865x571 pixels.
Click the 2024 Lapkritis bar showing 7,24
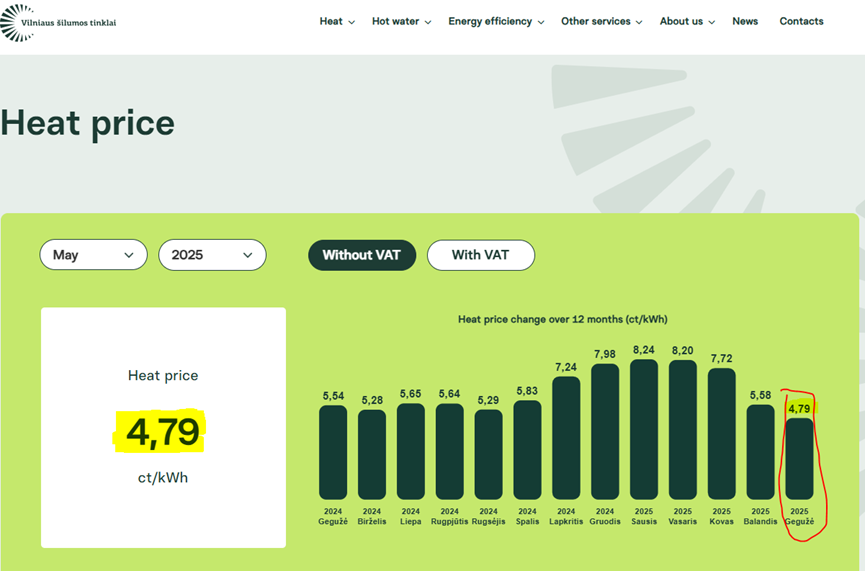point(566,438)
